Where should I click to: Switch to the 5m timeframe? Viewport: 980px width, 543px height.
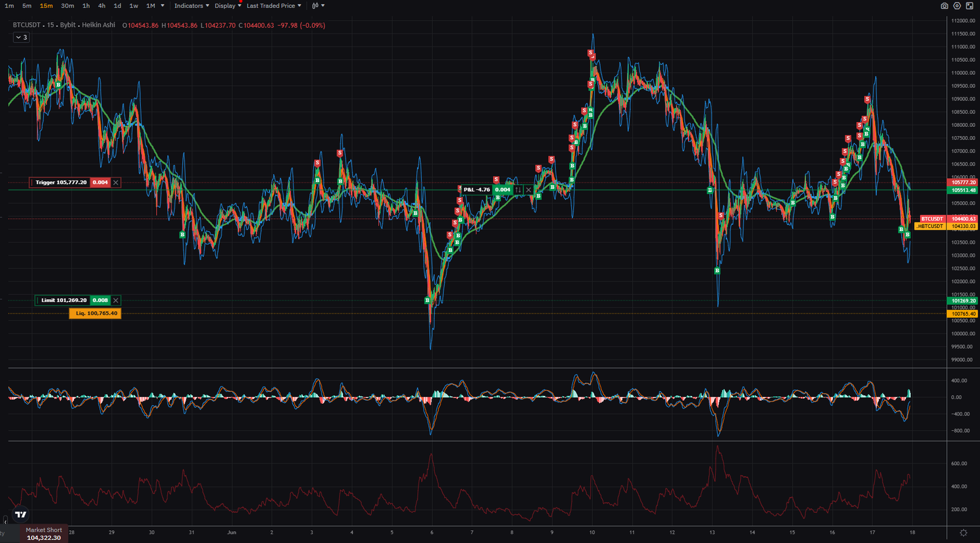pos(27,6)
